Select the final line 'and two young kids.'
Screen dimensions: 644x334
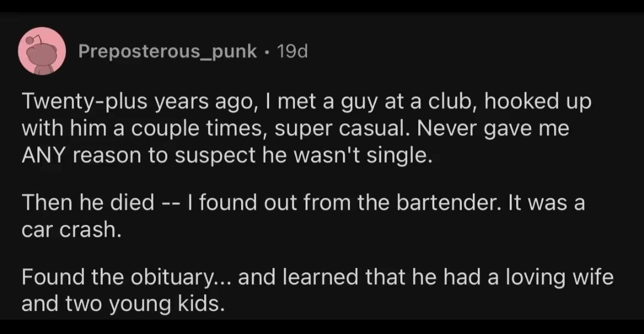coord(123,304)
